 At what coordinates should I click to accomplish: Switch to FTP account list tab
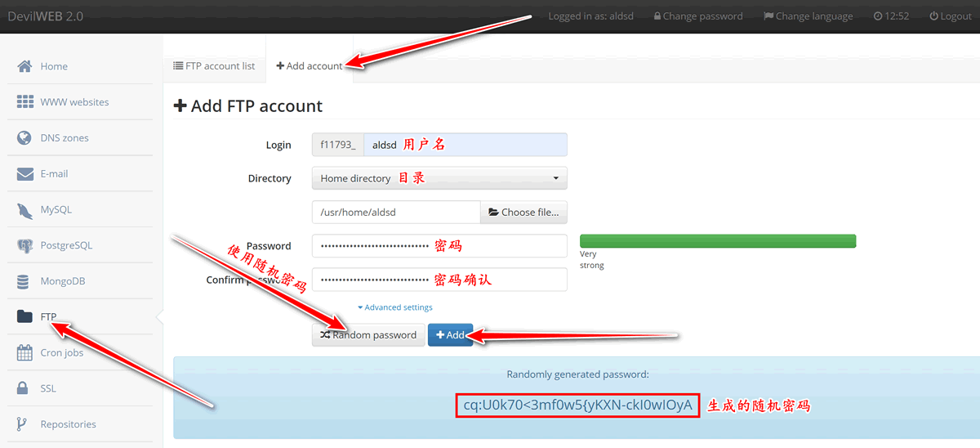coord(214,66)
